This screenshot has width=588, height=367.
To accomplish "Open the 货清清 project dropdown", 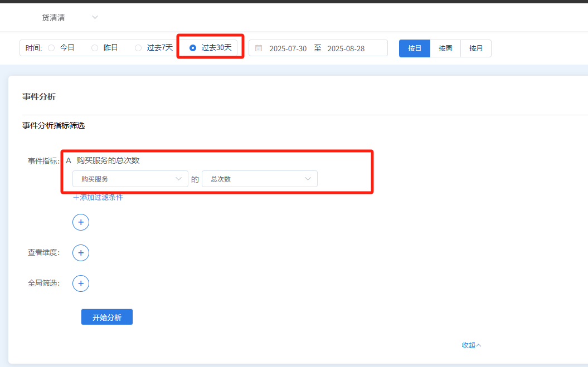I will (x=70, y=18).
